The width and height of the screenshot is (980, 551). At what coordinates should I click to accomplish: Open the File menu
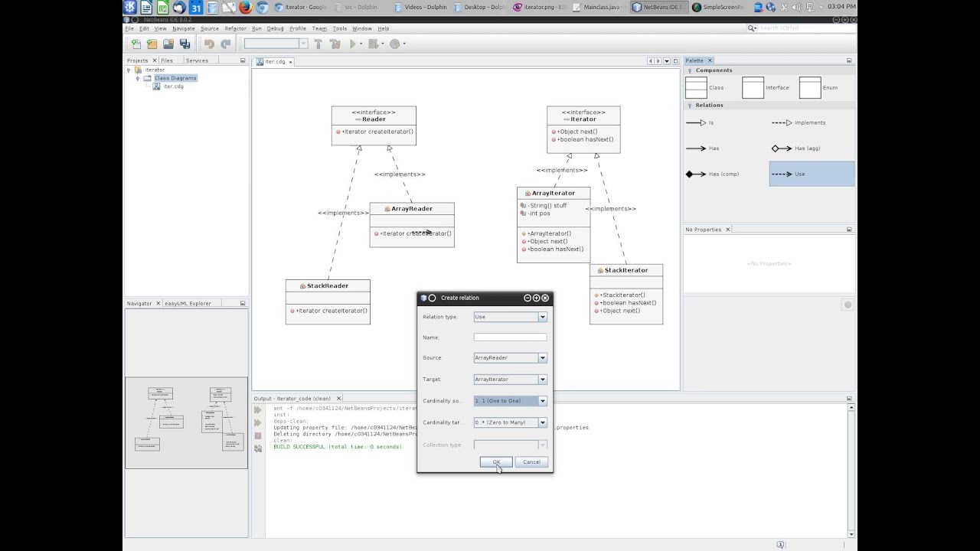pyautogui.click(x=129, y=28)
